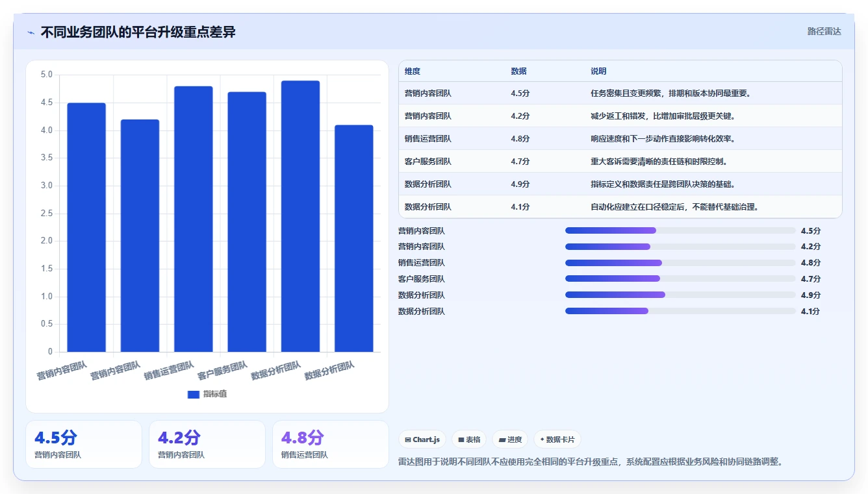The width and height of the screenshot is (868, 494).
Task: Click the 指标值 legend text
Action: [214, 395]
